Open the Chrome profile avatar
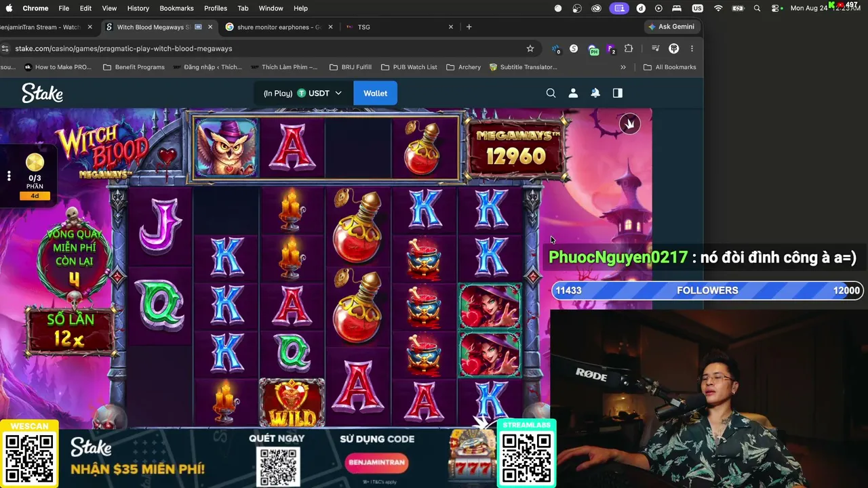The height and width of the screenshot is (488, 868). [x=674, y=49]
